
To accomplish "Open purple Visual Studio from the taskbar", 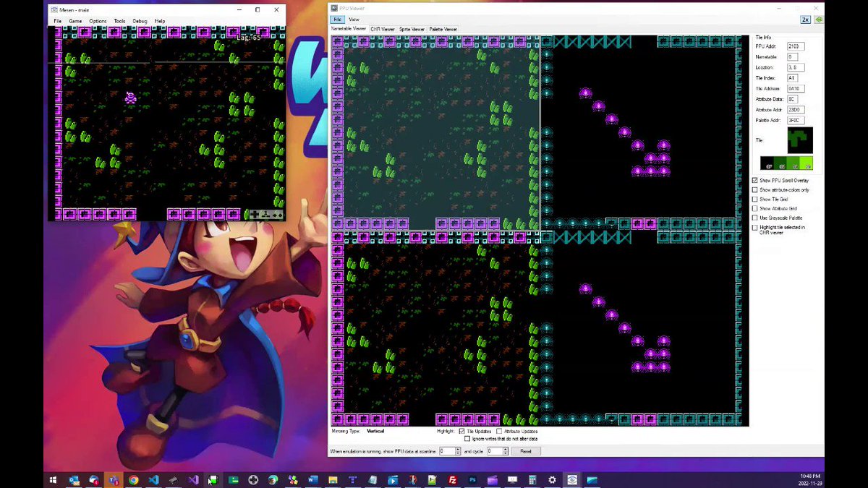I will point(193,479).
